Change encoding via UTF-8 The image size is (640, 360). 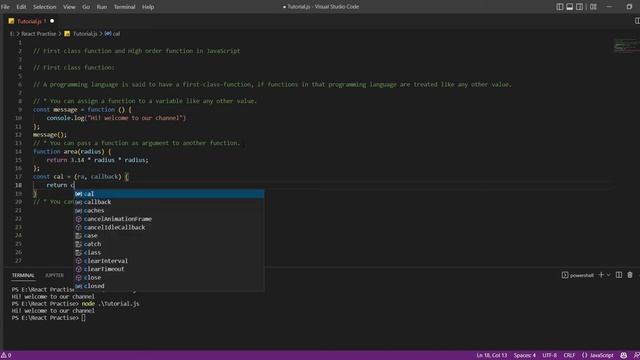tap(549, 356)
